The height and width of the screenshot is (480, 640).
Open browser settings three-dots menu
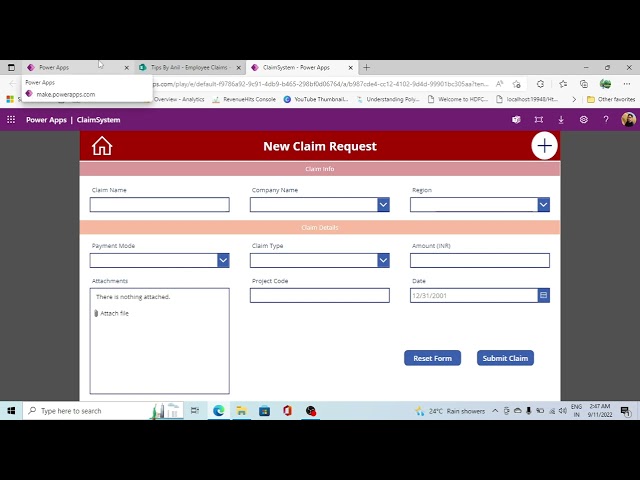(x=627, y=84)
